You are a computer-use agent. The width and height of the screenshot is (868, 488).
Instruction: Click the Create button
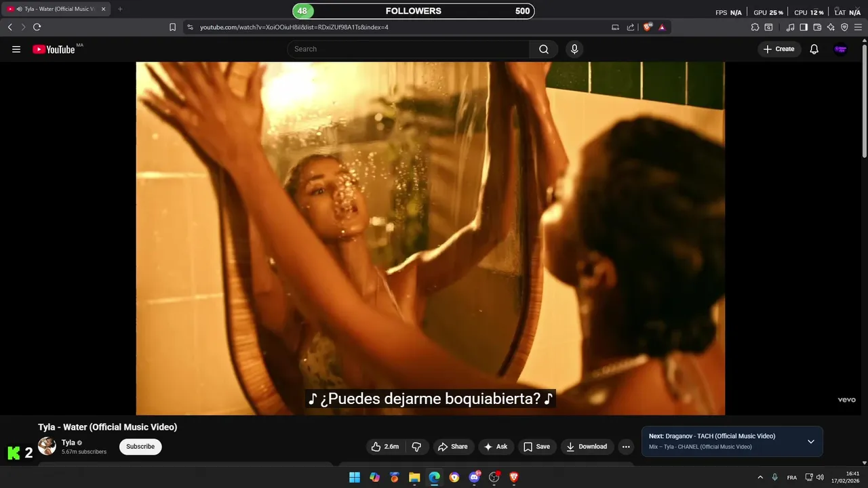click(x=778, y=49)
